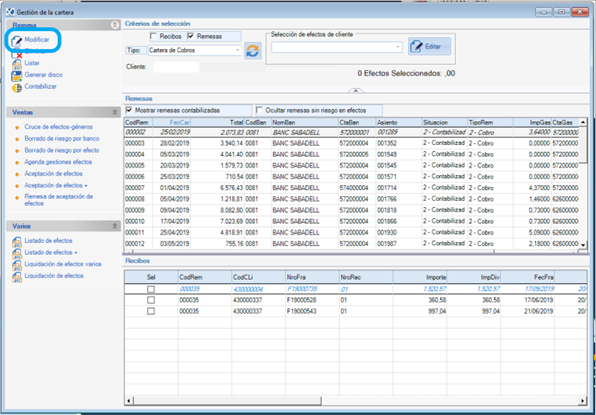Uncheck the Remesas checkbox
Image resolution: width=596 pixels, height=415 pixels.
[191, 36]
